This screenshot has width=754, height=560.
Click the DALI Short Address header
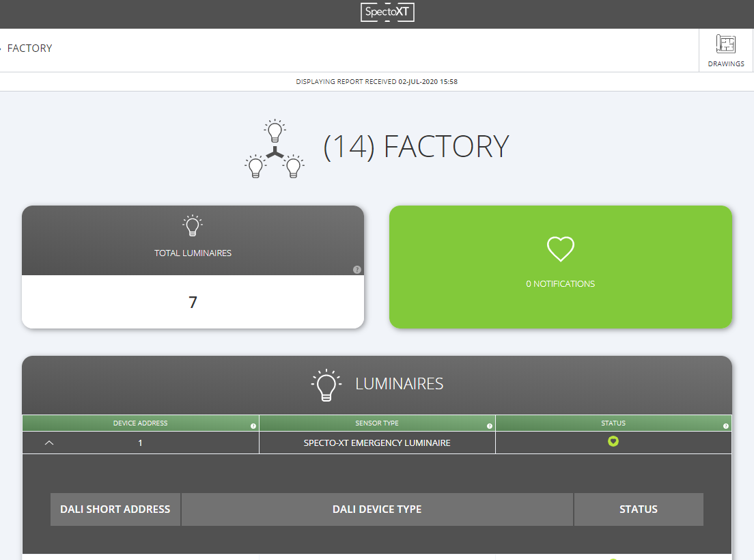[115, 509]
